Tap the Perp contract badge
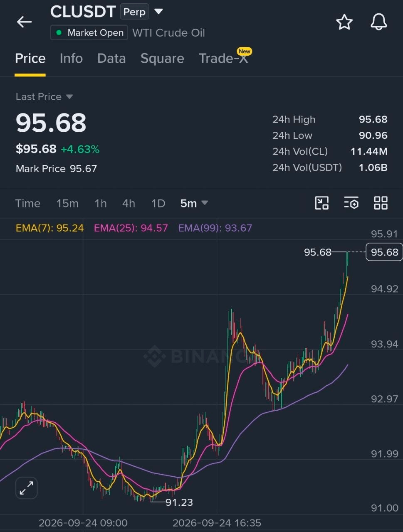The image size is (403, 532). point(134,12)
